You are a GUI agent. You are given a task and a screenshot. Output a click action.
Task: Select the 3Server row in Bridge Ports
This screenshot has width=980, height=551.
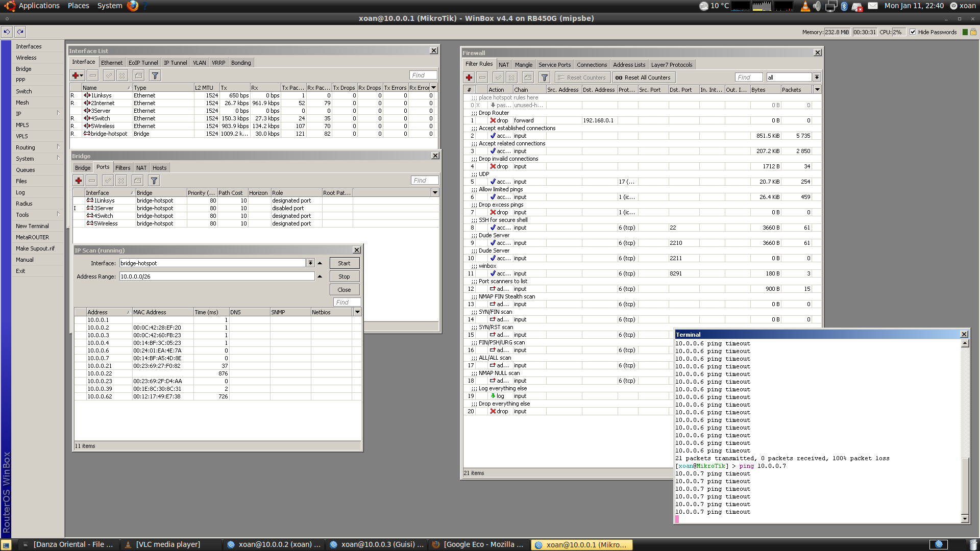(x=256, y=208)
